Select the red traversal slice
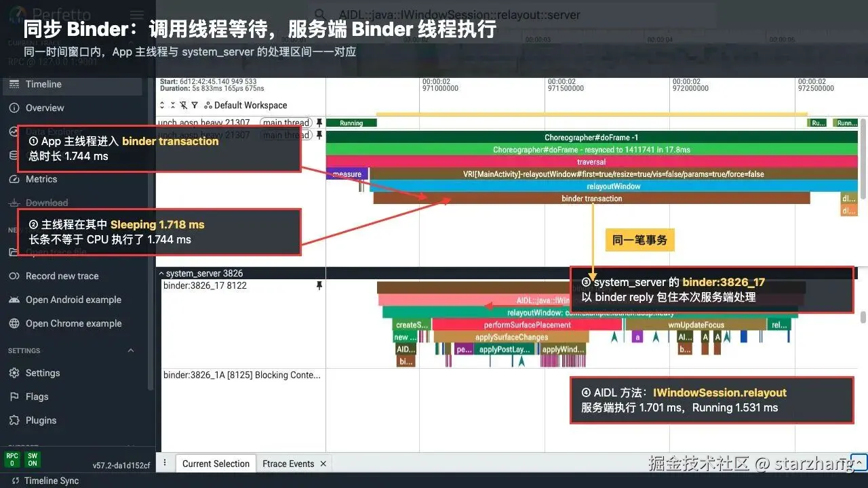This screenshot has width=868, height=488. tap(591, 162)
